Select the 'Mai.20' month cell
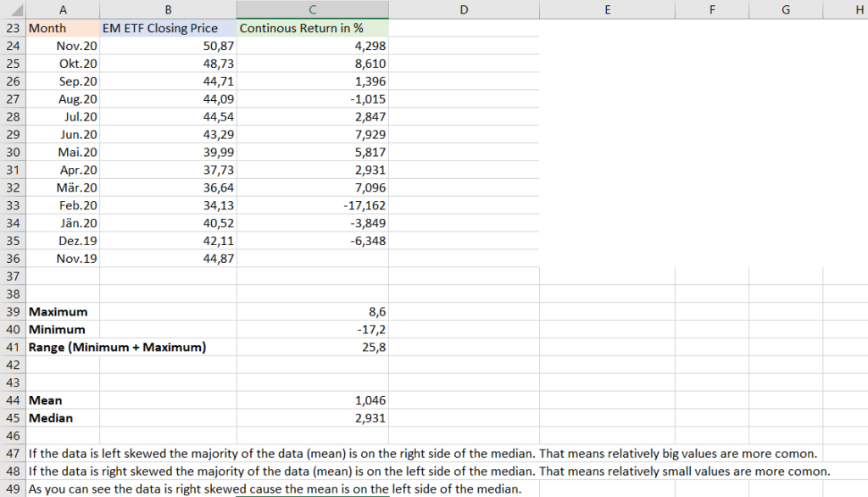The height and width of the screenshot is (497, 868). (x=63, y=153)
